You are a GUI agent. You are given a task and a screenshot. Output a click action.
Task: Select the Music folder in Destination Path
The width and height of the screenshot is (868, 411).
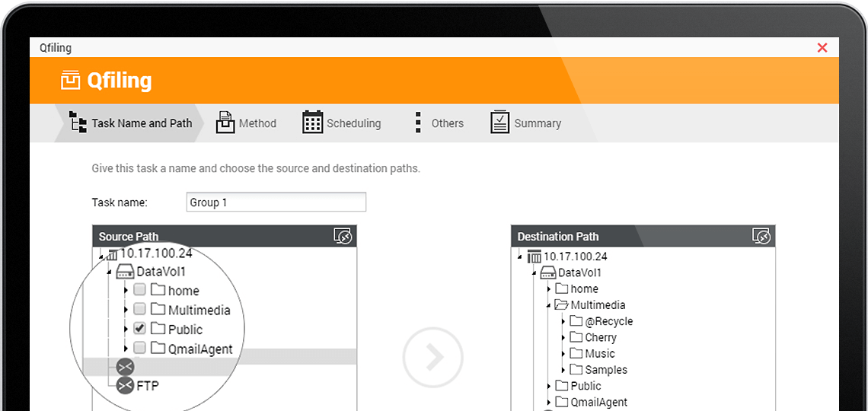coord(600,353)
